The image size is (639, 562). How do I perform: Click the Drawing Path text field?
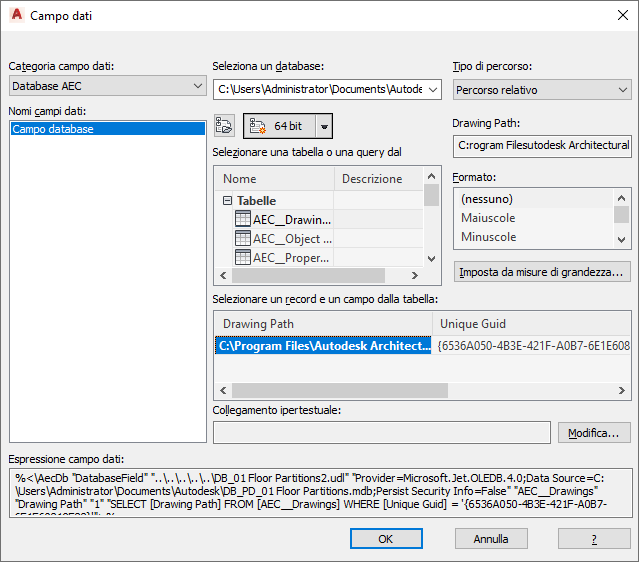pyautogui.click(x=542, y=145)
